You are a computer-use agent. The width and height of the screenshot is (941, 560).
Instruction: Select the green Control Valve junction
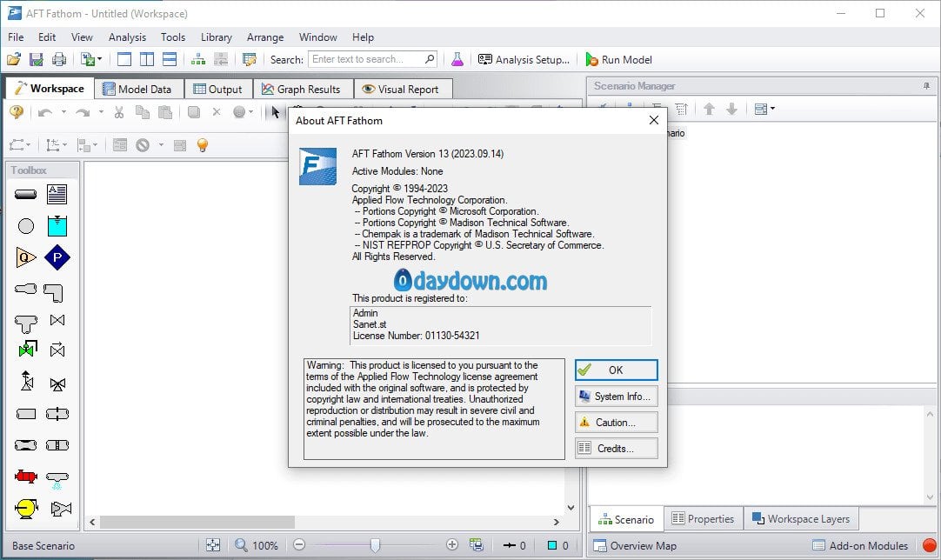coord(27,349)
